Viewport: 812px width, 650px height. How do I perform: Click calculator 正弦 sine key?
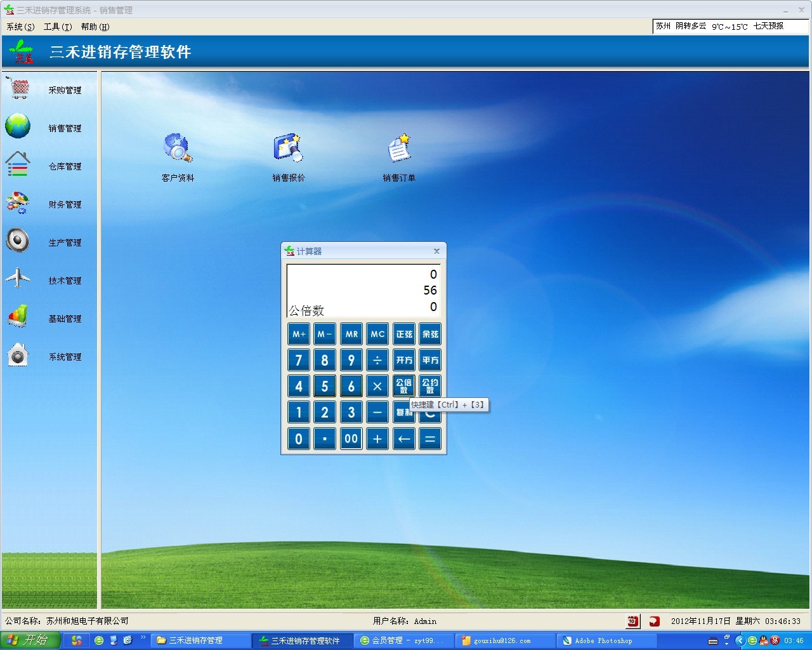tap(404, 334)
